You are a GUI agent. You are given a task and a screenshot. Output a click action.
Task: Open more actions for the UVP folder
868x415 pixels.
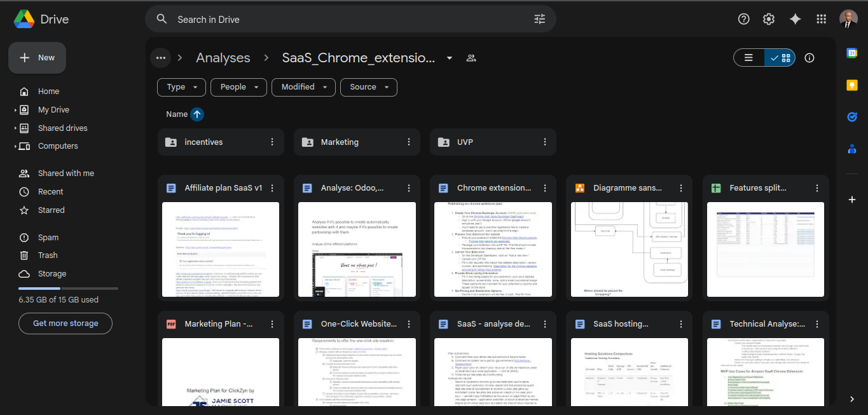click(x=544, y=142)
